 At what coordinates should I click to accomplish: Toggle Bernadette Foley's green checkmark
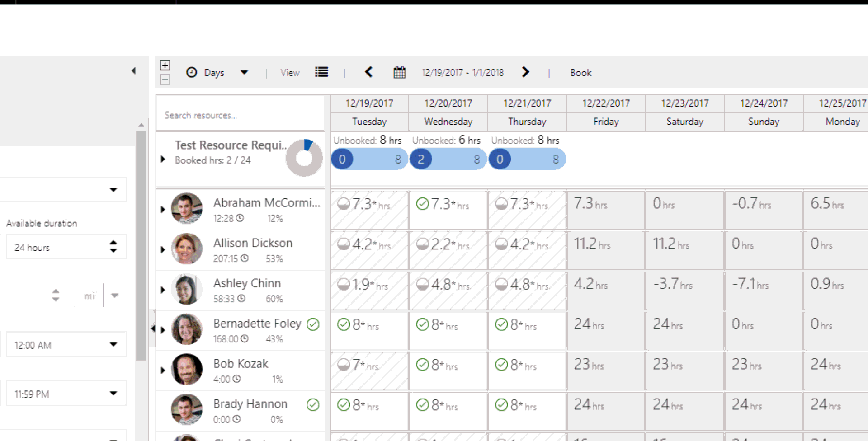313,324
